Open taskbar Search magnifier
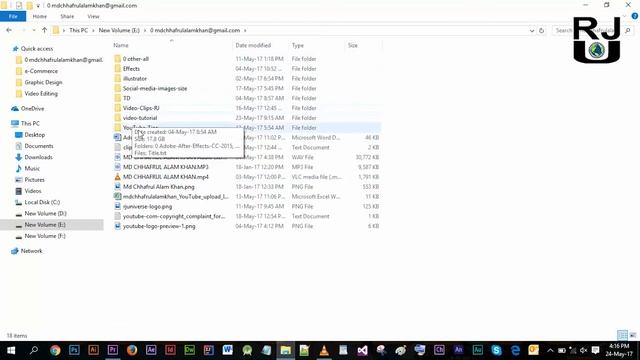This screenshot has width=640, height=360. click(x=34, y=350)
